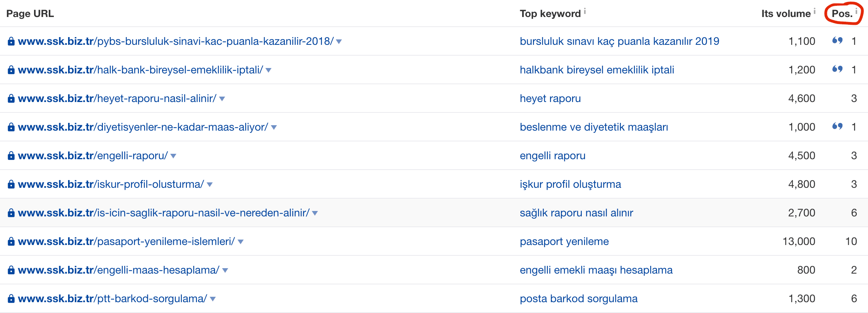Viewport: 868px width, 313px height.
Task: Click keyword 'engelli emekli maaşı hesaplama'
Action: pyautogui.click(x=596, y=270)
